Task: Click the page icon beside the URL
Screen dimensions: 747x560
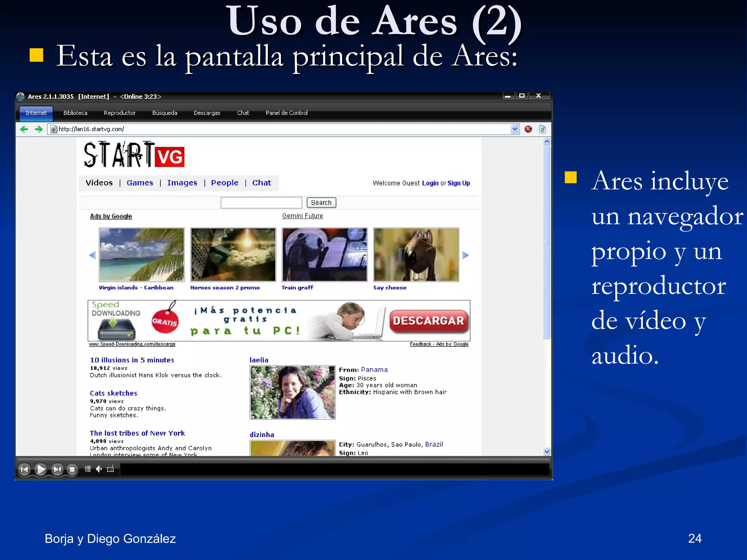Action: pyautogui.click(x=54, y=129)
